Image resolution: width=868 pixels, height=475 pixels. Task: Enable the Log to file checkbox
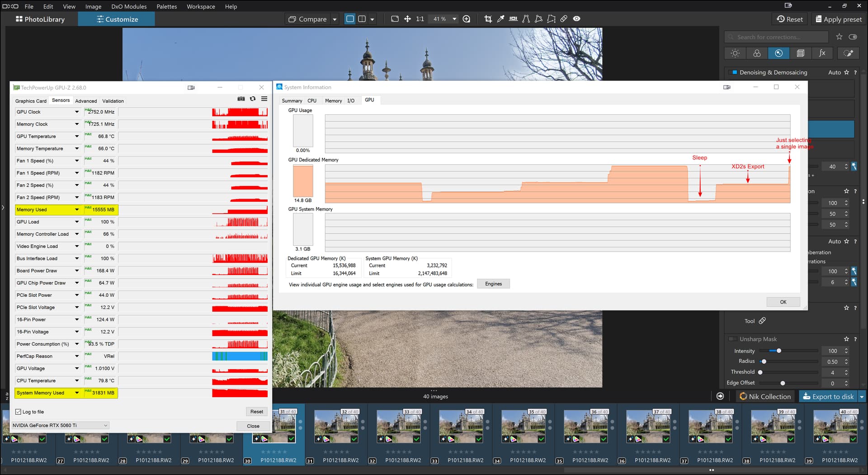(x=19, y=412)
